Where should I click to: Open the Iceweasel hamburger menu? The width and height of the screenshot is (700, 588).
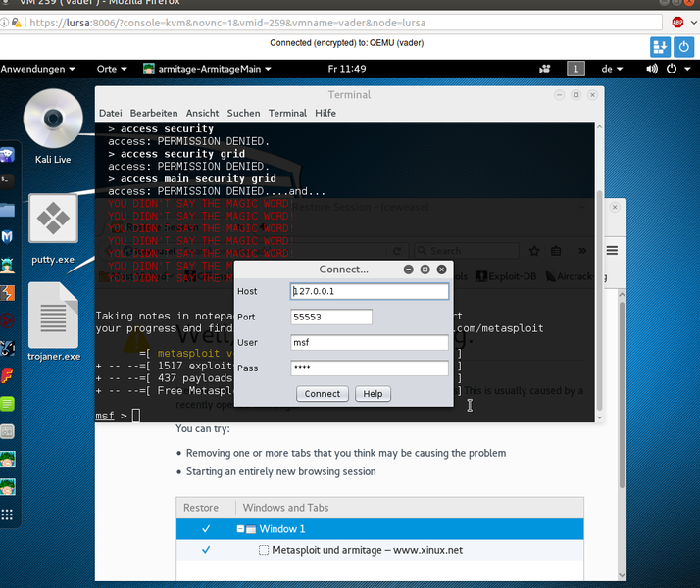tap(613, 251)
